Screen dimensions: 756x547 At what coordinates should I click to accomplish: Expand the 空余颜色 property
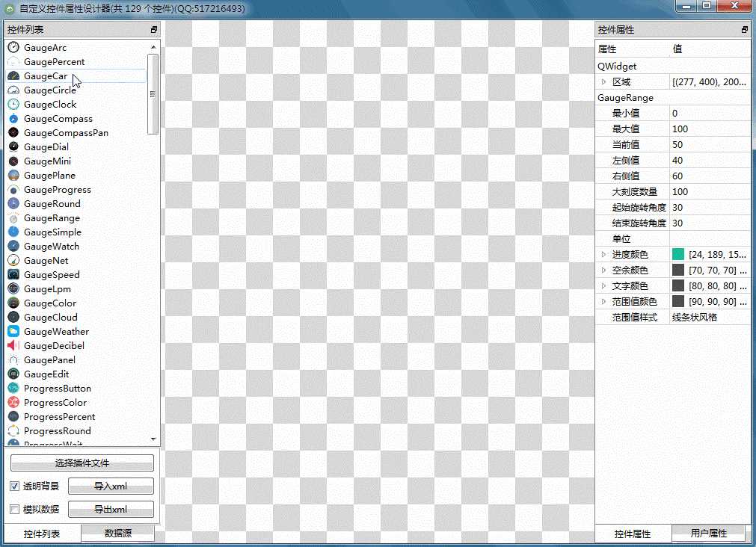(x=603, y=271)
